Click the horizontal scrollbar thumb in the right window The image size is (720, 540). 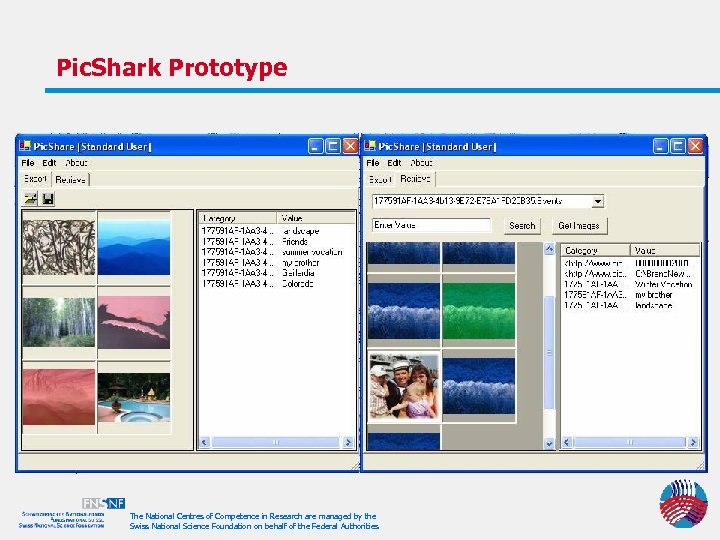tap(630, 442)
